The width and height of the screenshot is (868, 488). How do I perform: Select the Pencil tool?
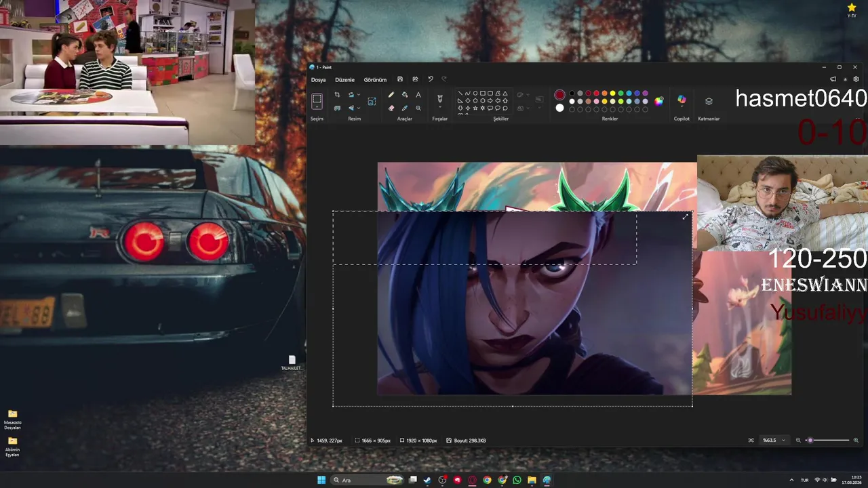coord(391,95)
